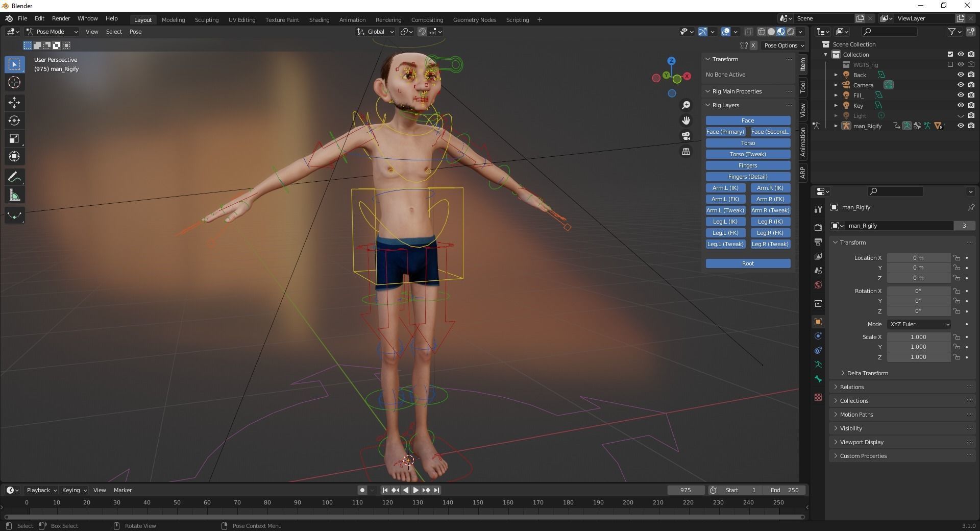The image size is (980, 531).
Task: Select the Transform tool
Action: click(14, 156)
